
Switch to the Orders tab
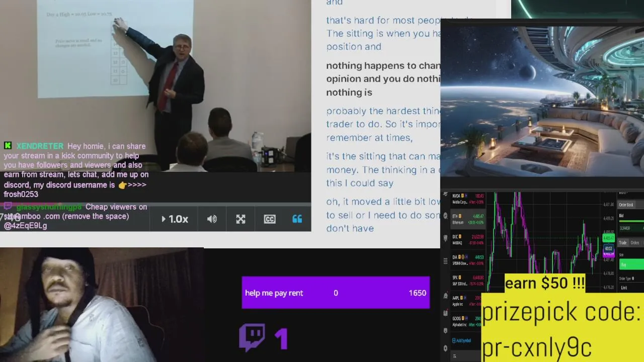click(635, 243)
